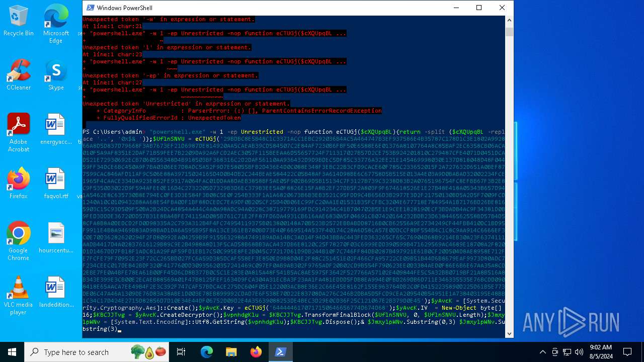Select the faqvol.rtf document icon
Screen dimensions: 644x362
coord(56,183)
